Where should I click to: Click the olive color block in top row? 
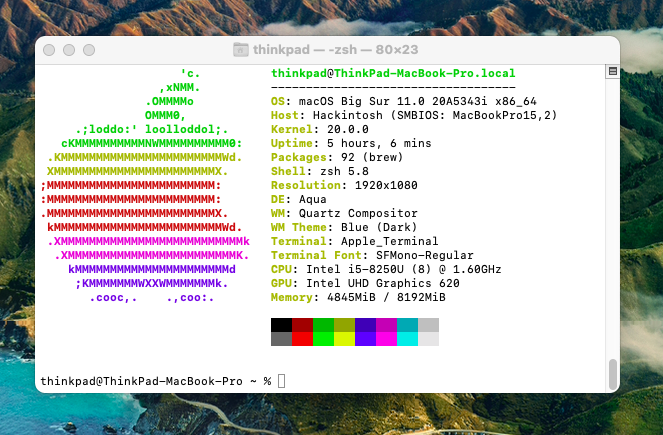click(344, 325)
